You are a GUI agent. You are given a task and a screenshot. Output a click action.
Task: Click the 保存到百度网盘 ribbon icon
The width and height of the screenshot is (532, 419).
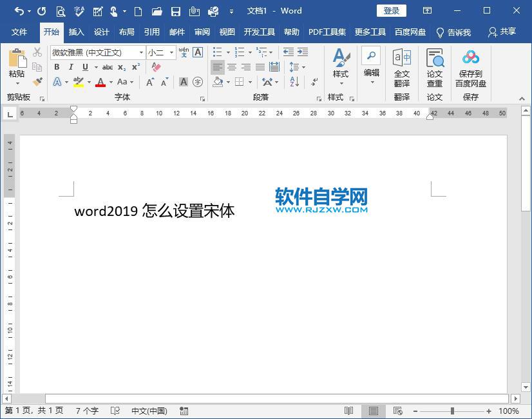pyautogui.click(x=470, y=68)
